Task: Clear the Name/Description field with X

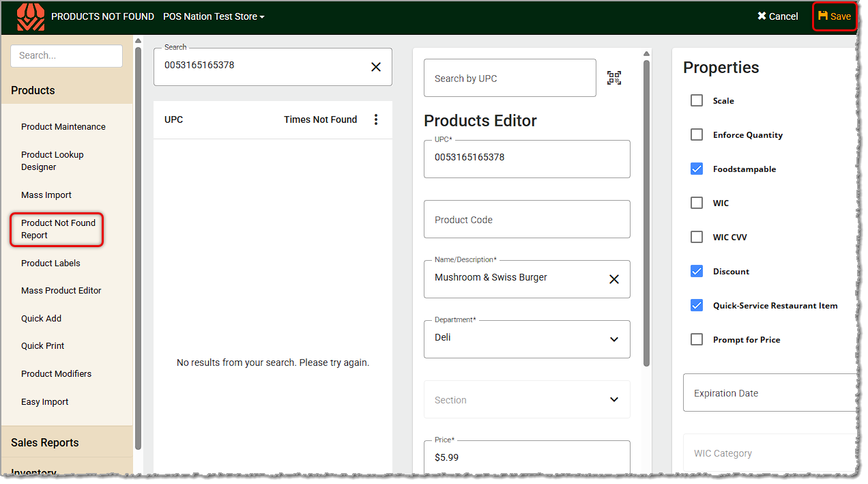Action: coord(614,279)
